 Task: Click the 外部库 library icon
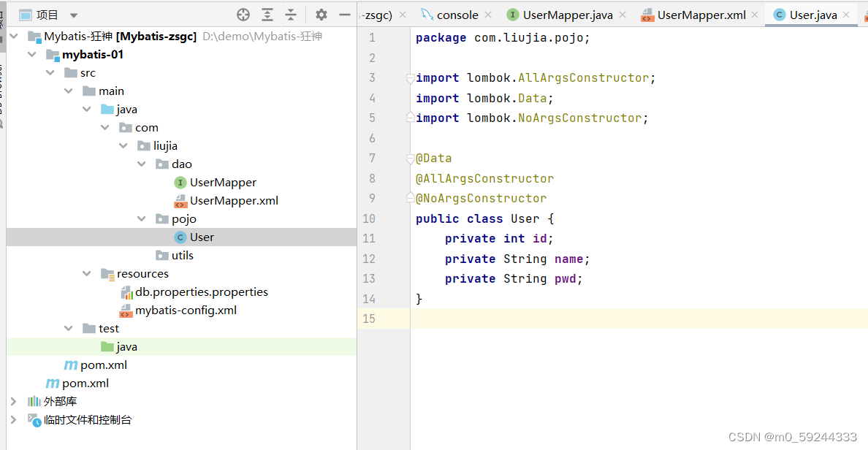point(34,402)
